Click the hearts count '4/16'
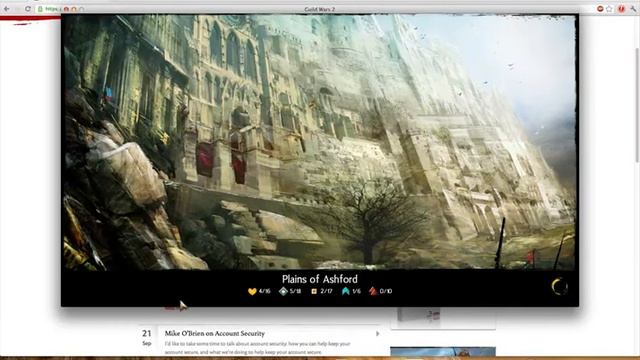 (264, 291)
